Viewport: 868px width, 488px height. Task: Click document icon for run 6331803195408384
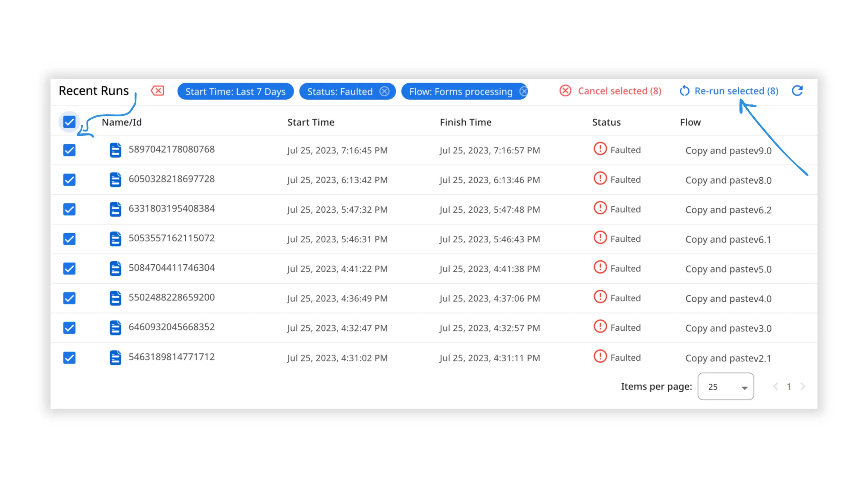click(x=115, y=209)
